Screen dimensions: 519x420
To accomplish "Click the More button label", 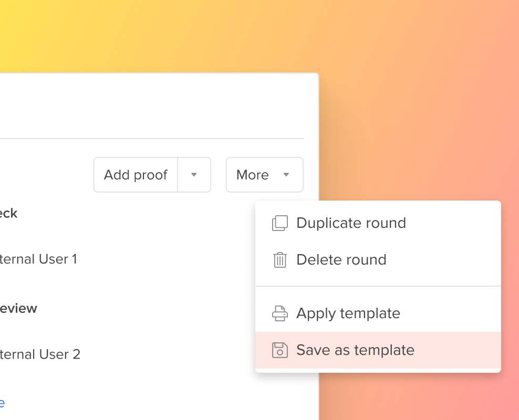I will [252, 175].
